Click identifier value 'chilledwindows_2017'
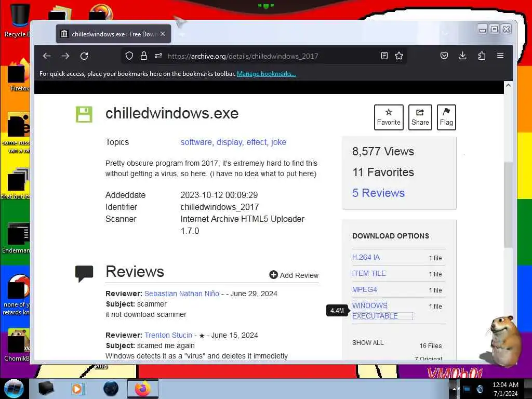Viewport: 532px width, 399px height. click(x=220, y=207)
